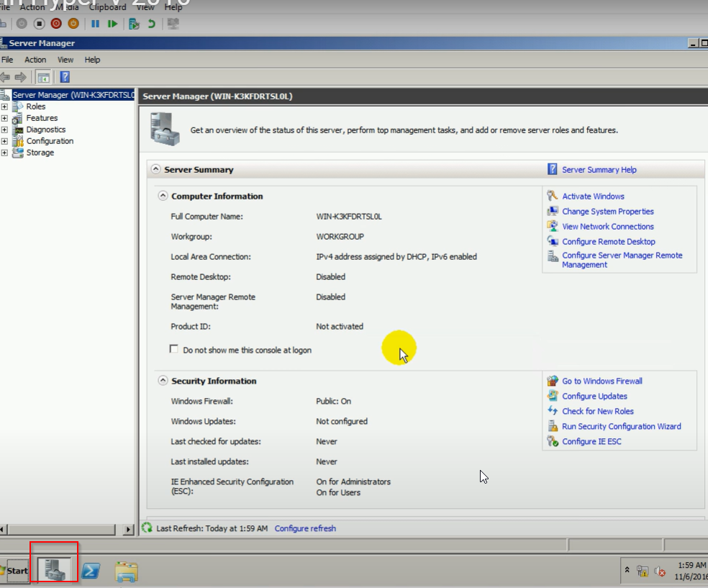This screenshot has height=588, width=708.
Task: Launch PowerShell from the taskbar
Action: (x=91, y=571)
